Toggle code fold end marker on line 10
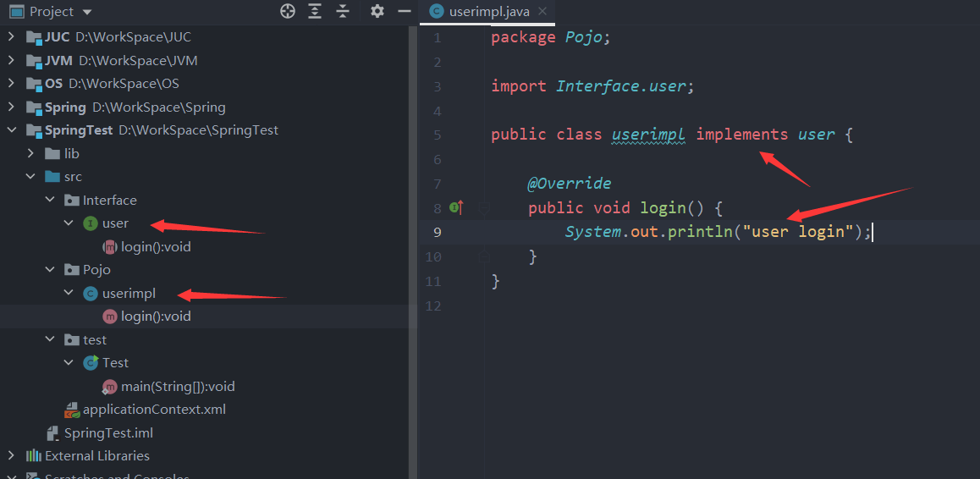Image resolution: width=980 pixels, height=479 pixels. coord(483,256)
